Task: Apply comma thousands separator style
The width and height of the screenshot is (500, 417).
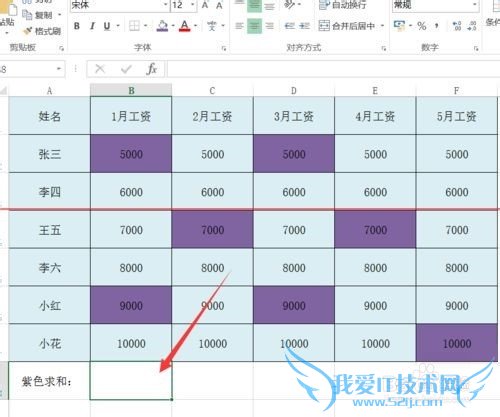Action: [x=437, y=26]
